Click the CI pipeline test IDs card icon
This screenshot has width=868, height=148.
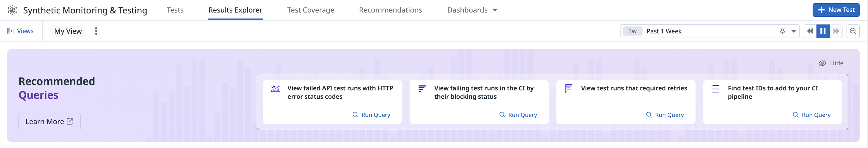point(715,89)
